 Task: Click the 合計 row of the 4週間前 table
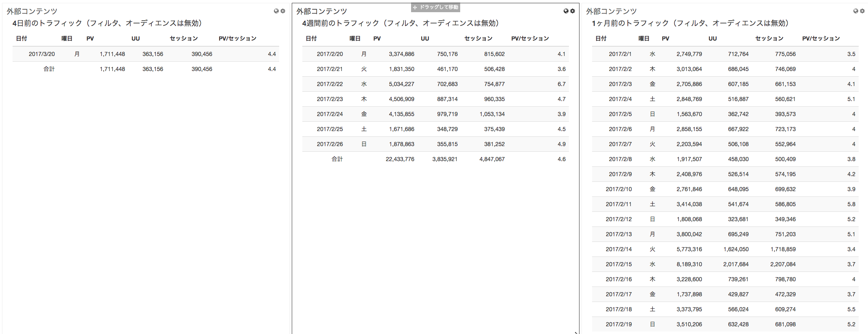[x=435, y=159]
